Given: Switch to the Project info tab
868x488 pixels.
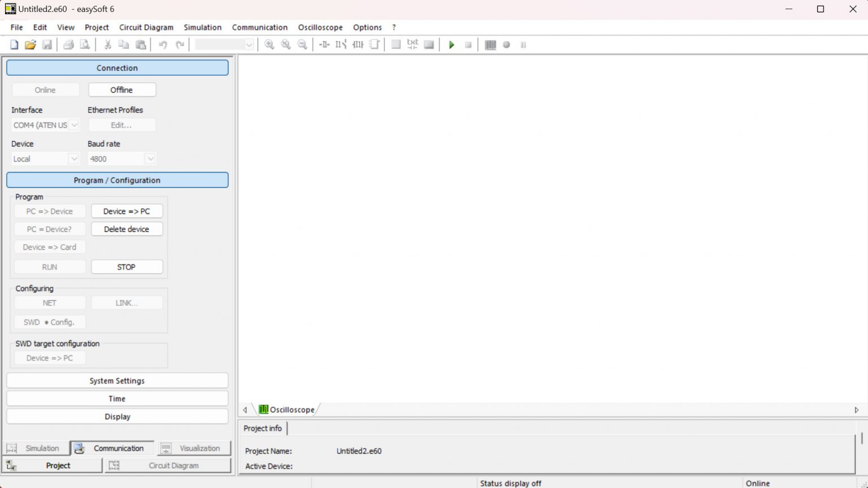Looking at the screenshot, I should pos(262,428).
